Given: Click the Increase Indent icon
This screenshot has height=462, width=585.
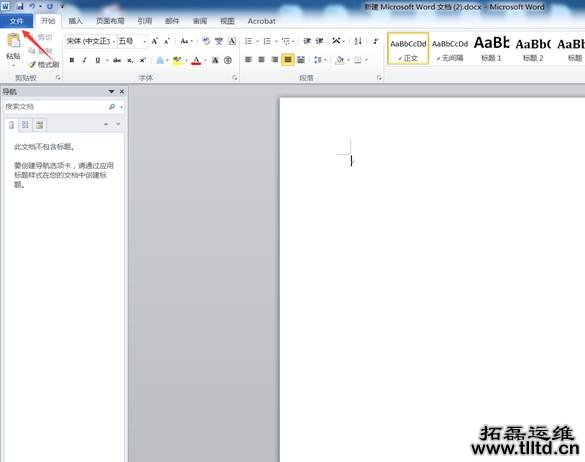Looking at the screenshot, I should click(320, 41).
